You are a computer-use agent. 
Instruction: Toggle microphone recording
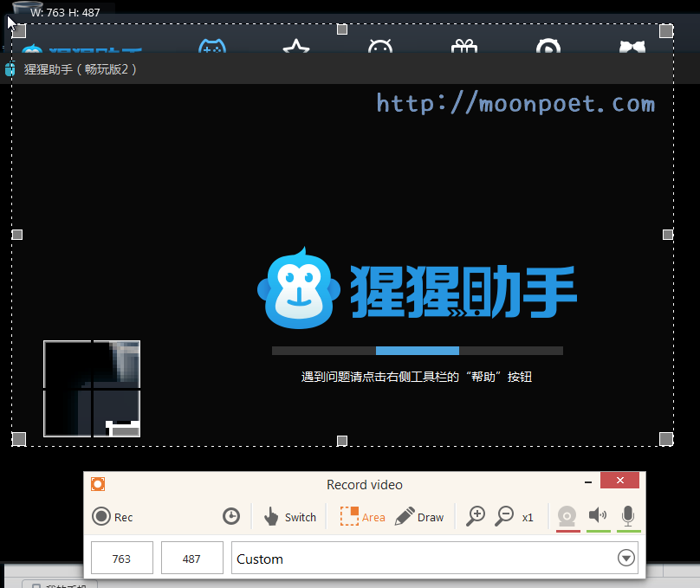(628, 516)
